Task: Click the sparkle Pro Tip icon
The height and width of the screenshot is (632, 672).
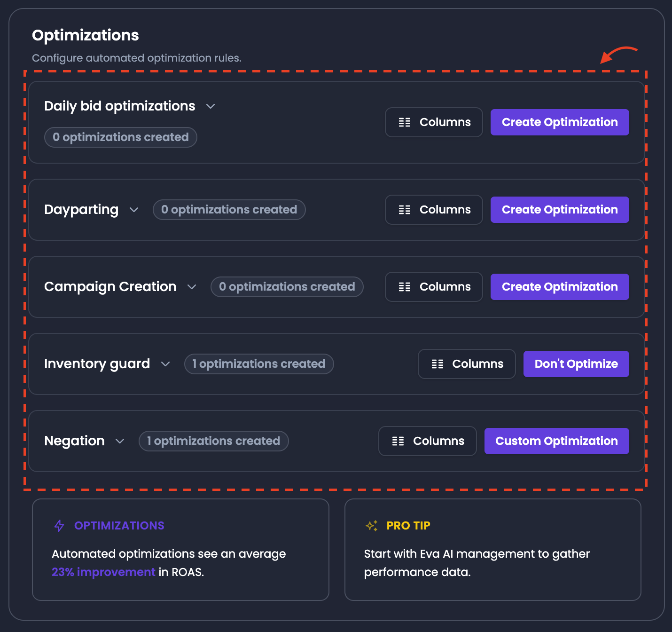Action: (372, 526)
